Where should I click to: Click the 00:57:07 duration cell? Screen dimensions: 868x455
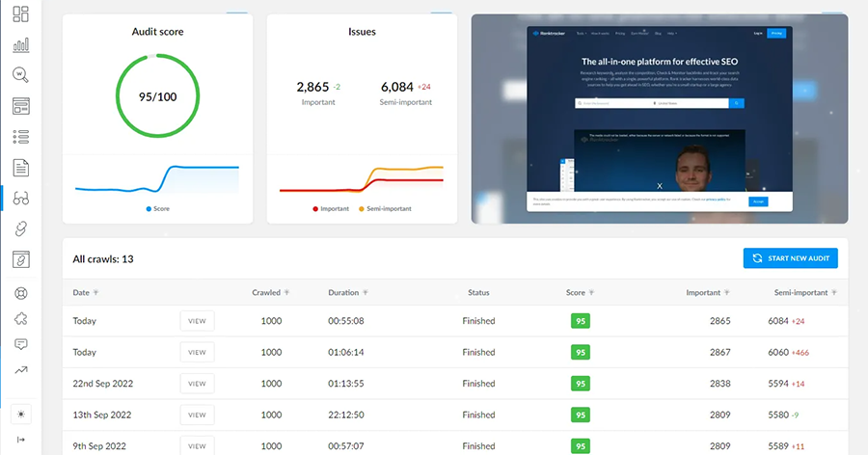tap(346, 446)
